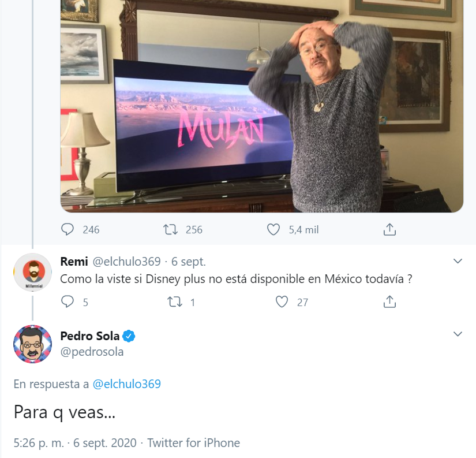
Task: Reply to the Mulan photo tweet
Action: click(x=68, y=229)
